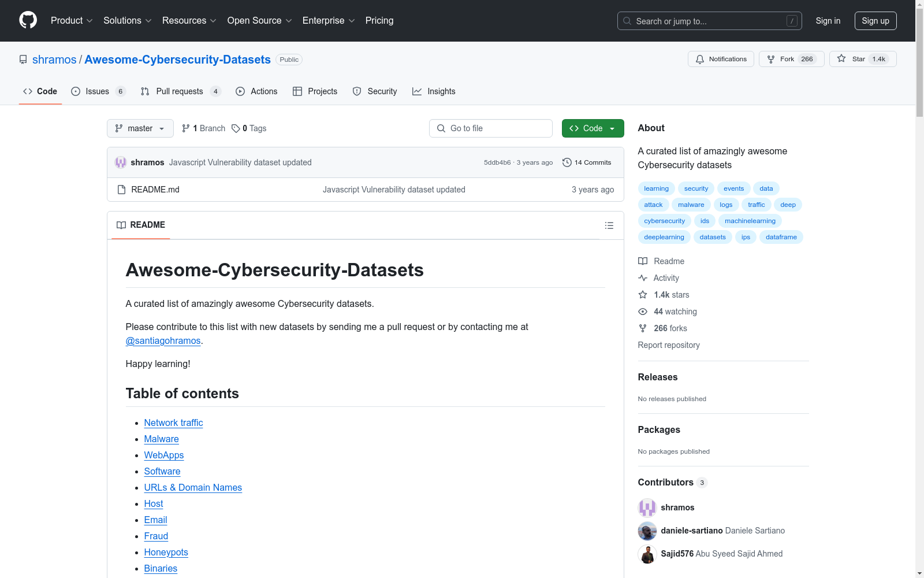Jump to the Fraud section
Viewport: 924px width, 578px height.
(156, 536)
